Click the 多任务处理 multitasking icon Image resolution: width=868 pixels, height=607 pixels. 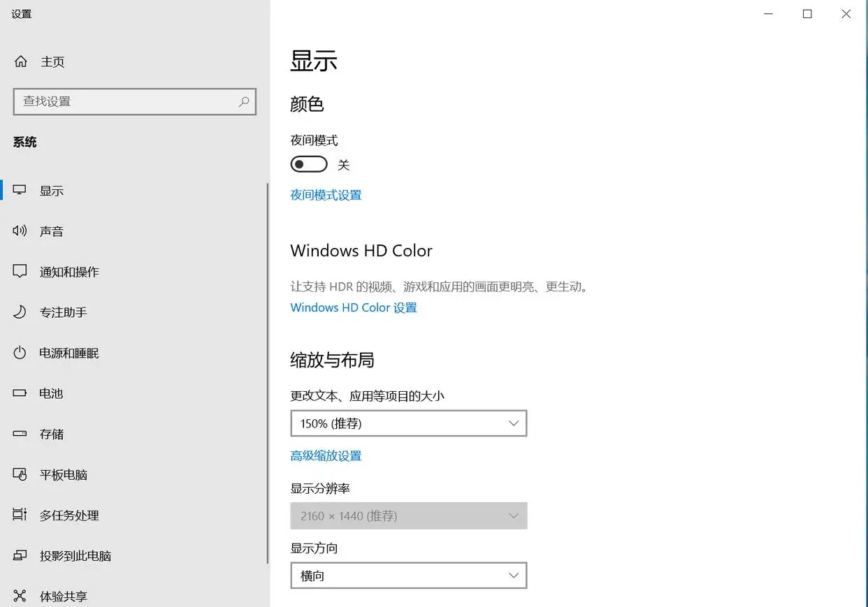click(x=20, y=515)
